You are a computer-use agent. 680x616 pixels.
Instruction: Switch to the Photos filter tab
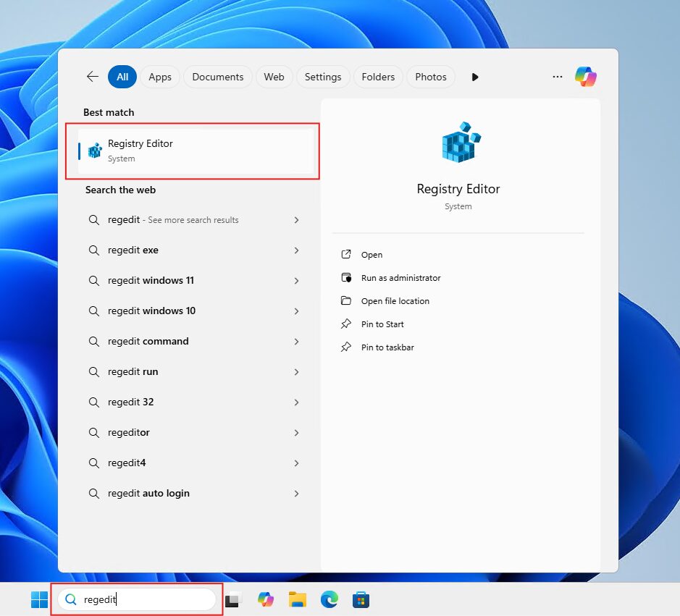click(x=431, y=77)
